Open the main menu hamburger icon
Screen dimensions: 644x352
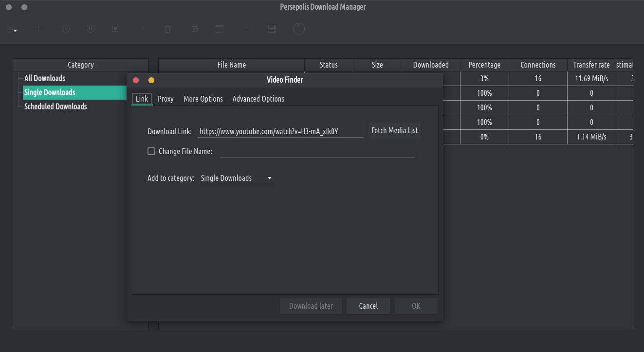coord(12,29)
